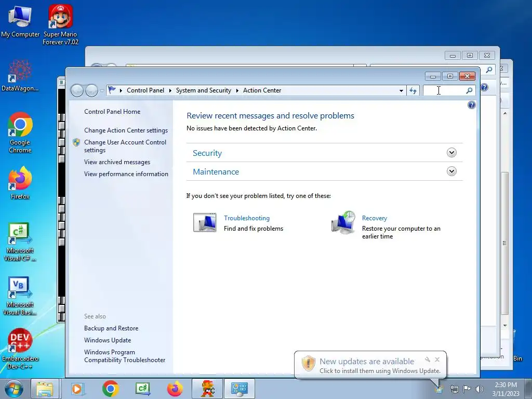This screenshot has height=399, width=532.
Task: Click the Maintenance section heading
Action: 216,171
